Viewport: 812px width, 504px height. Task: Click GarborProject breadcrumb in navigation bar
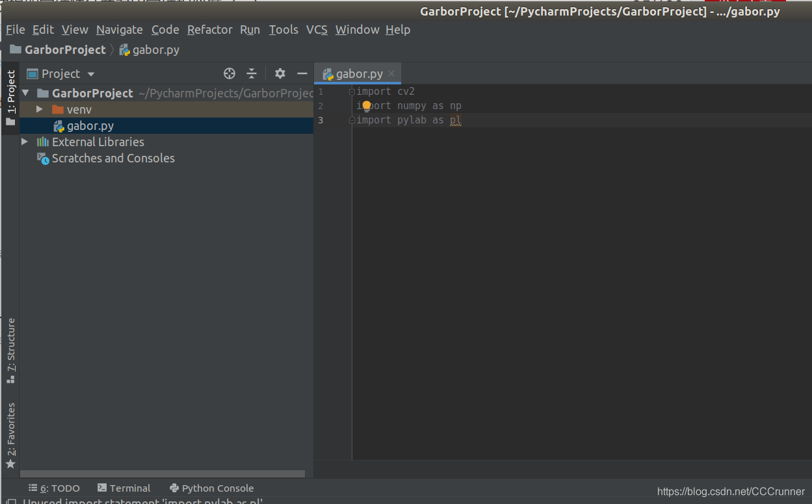58,50
